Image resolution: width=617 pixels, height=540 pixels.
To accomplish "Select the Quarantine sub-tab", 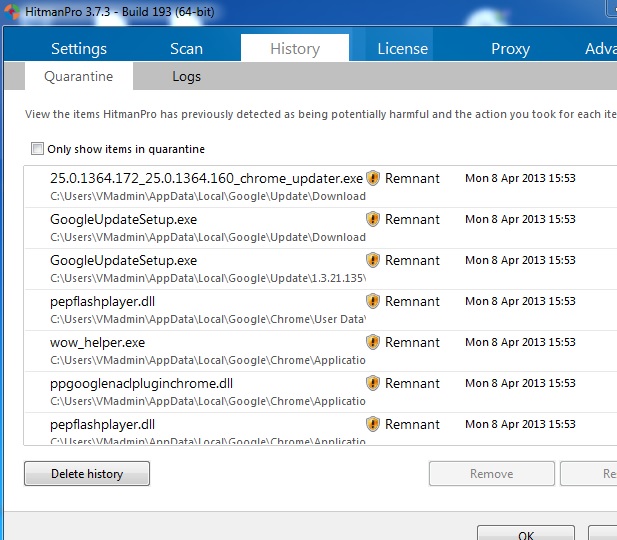I will pyautogui.click(x=79, y=76).
